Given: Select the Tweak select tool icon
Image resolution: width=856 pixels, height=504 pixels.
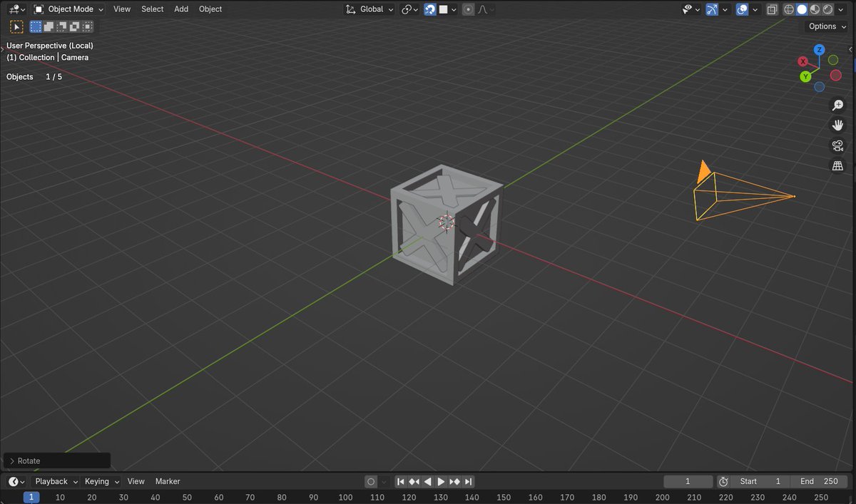Looking at the screenshot, I should [16, 27].
